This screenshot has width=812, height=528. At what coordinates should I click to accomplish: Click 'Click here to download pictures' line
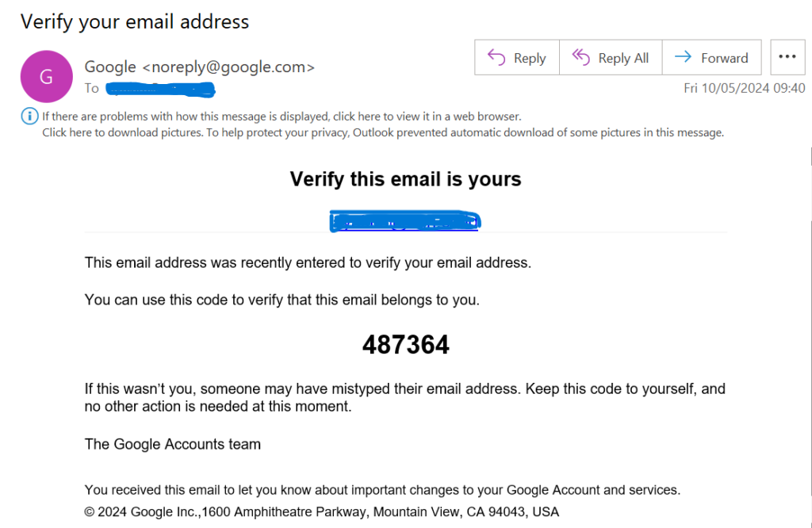[x=383, y=132]
